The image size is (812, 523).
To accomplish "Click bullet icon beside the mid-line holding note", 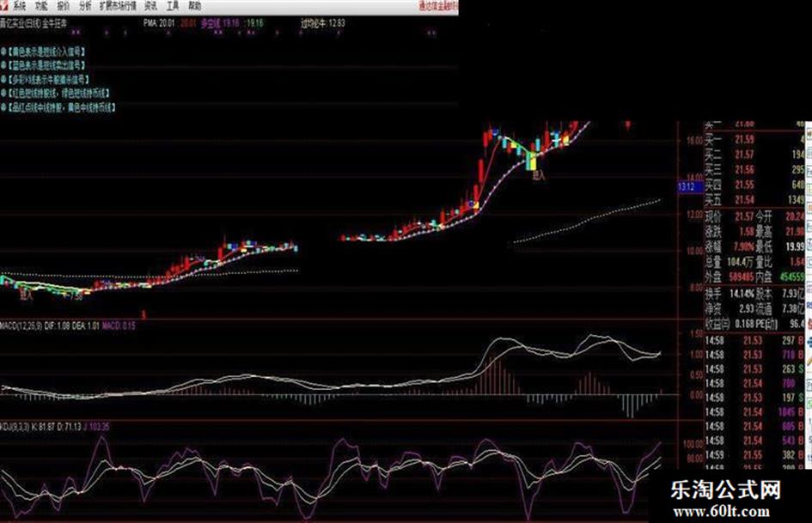I will click(3, 107).
